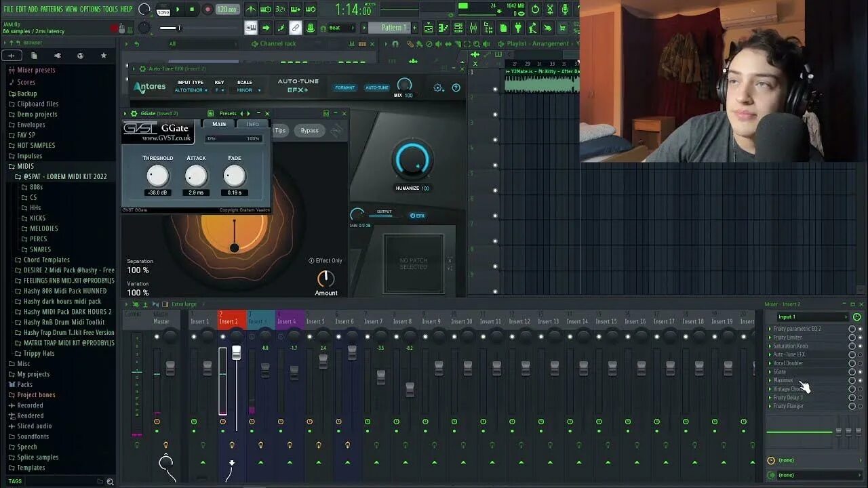Open the plugin picker plug icon
Viewport: 868px width, 488px height.
tap(518, 28)
